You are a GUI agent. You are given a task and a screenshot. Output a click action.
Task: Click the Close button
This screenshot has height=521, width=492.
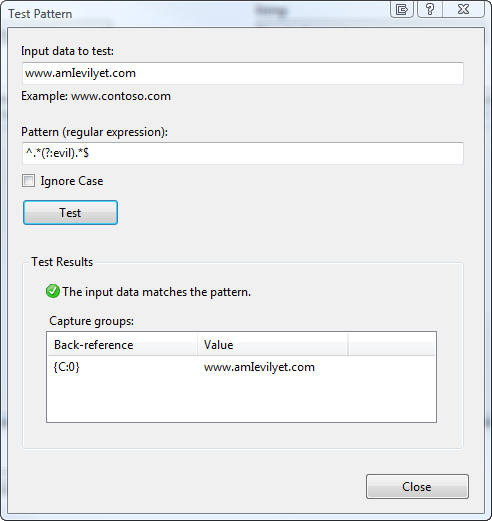(x=417, y=487)
